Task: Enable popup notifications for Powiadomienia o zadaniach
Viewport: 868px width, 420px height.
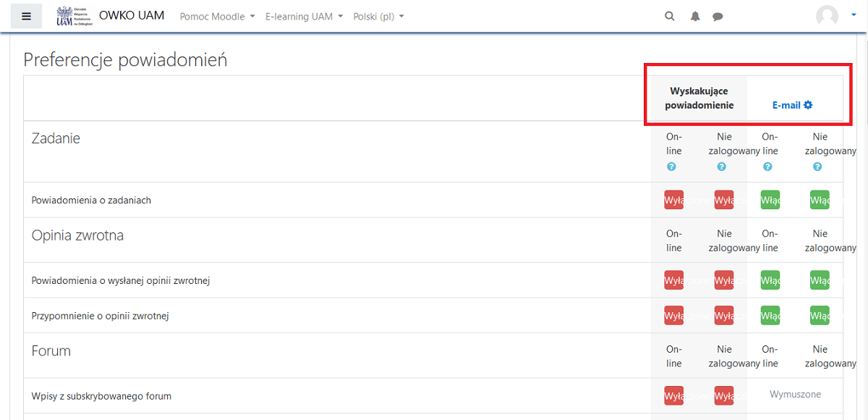Action: click(x=673, y=199)
